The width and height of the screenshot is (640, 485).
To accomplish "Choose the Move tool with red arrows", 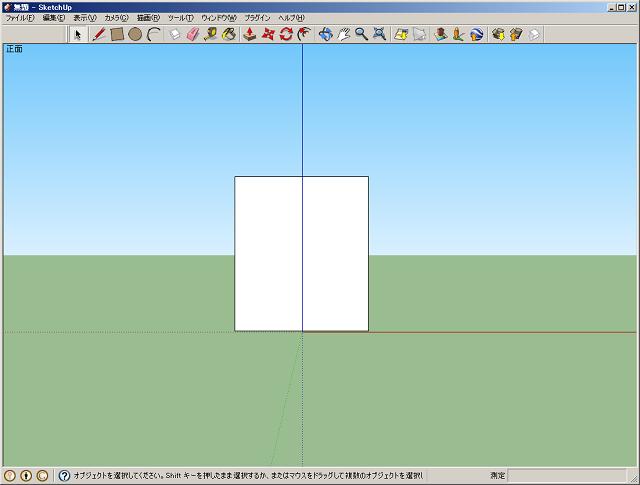I will [267, 34].
